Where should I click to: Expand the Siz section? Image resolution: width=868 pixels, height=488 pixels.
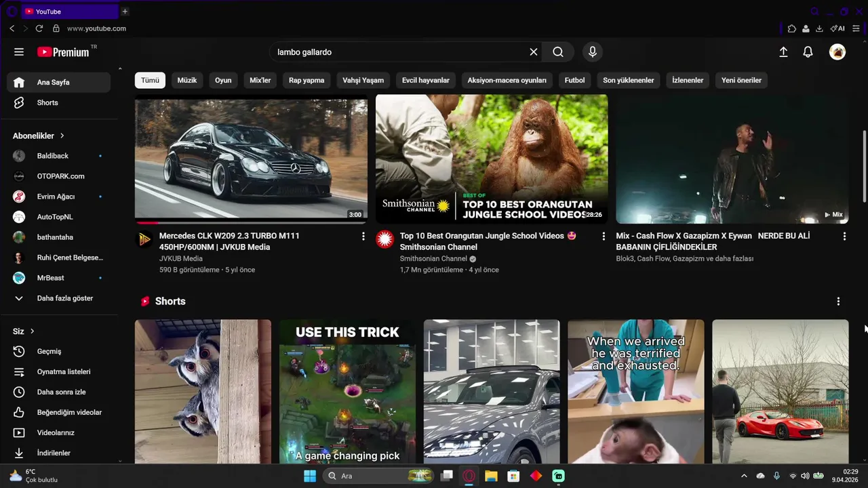(x=24, y=331)
